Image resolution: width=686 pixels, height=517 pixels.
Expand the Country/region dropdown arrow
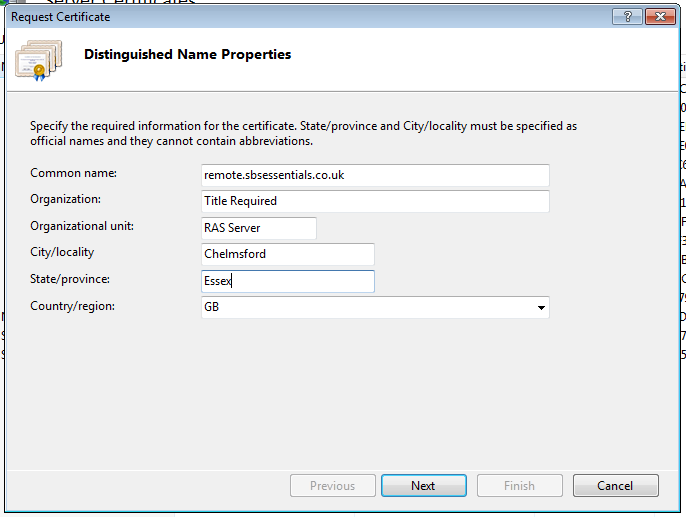[541, 308]
